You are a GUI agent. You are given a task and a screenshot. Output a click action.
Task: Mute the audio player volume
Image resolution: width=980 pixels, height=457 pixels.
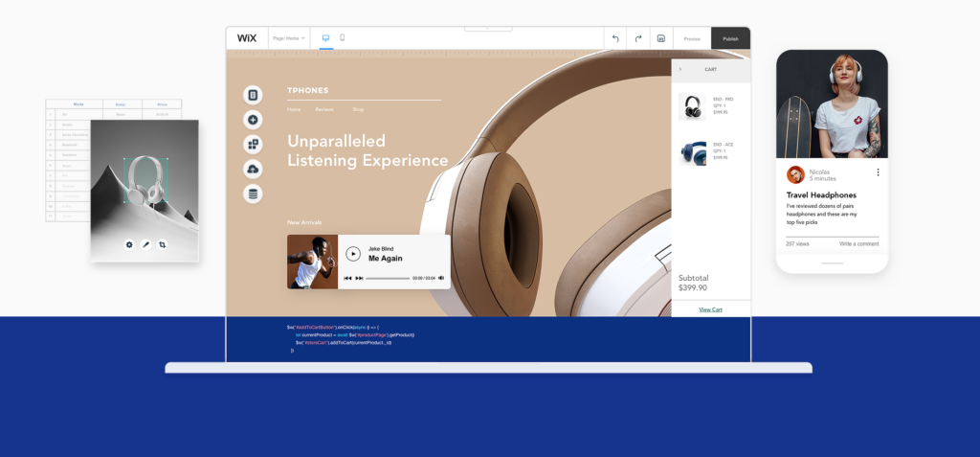pos(441,278)
